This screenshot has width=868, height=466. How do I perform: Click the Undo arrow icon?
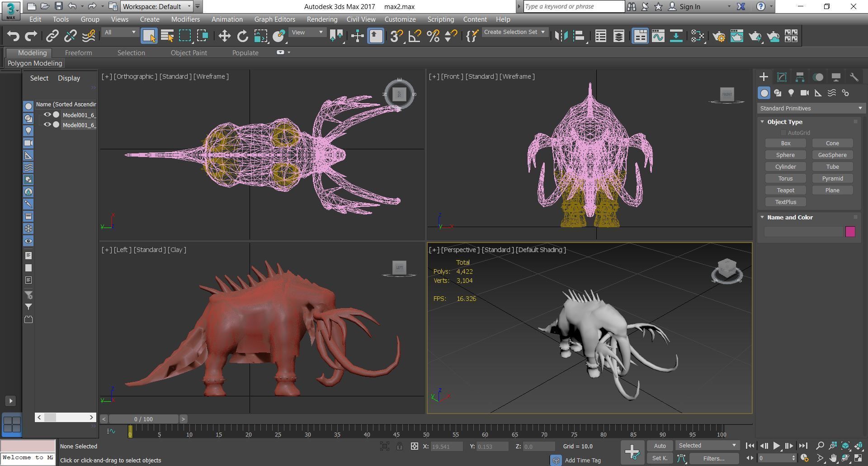[x=13, y=36]
